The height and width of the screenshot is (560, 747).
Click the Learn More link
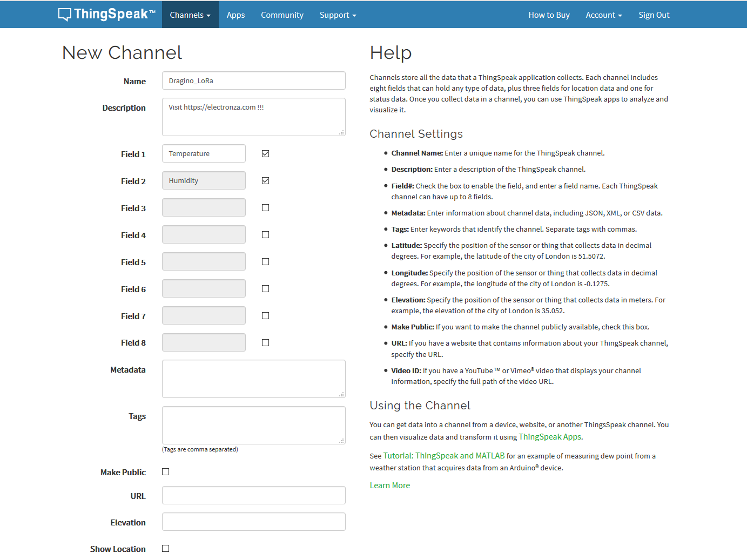[390, 485]
